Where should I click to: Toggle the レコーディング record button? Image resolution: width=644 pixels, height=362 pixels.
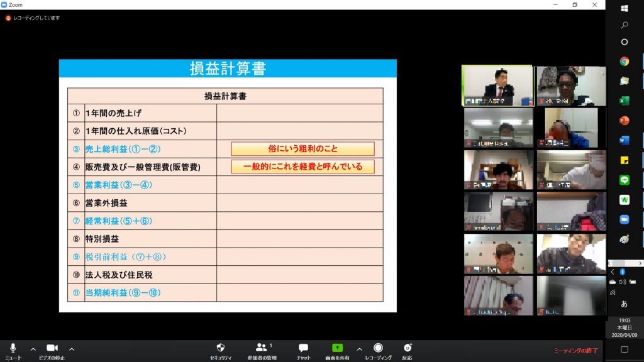pos(378,351)
